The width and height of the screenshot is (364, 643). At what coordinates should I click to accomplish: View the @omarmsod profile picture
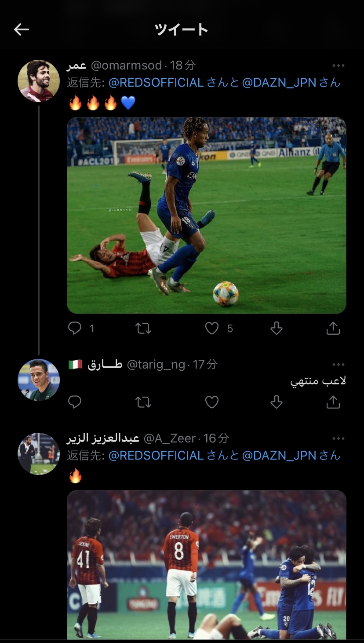(x=39, y=81)
